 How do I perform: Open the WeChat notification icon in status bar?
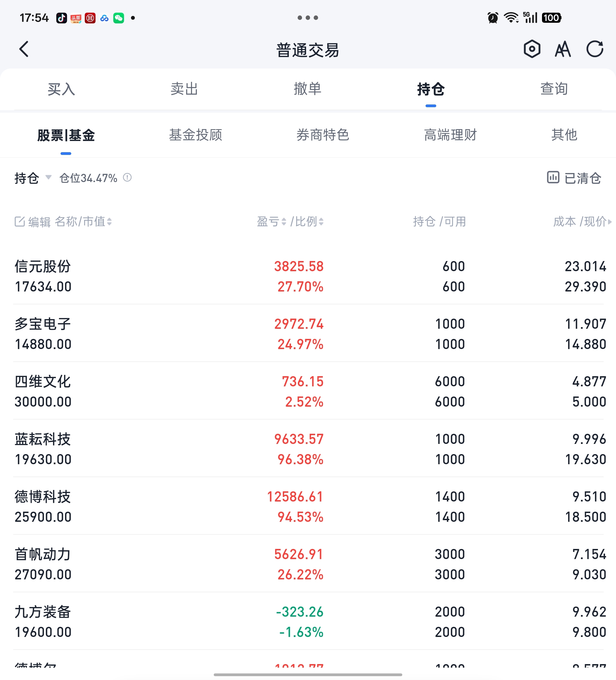pyautogui.click(x=119, y=18)
